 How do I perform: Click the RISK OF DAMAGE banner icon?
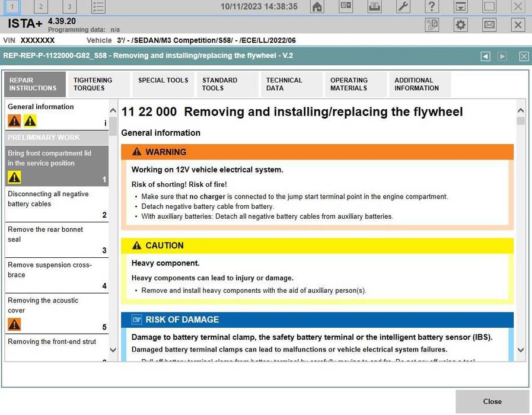tap(137, 320)
